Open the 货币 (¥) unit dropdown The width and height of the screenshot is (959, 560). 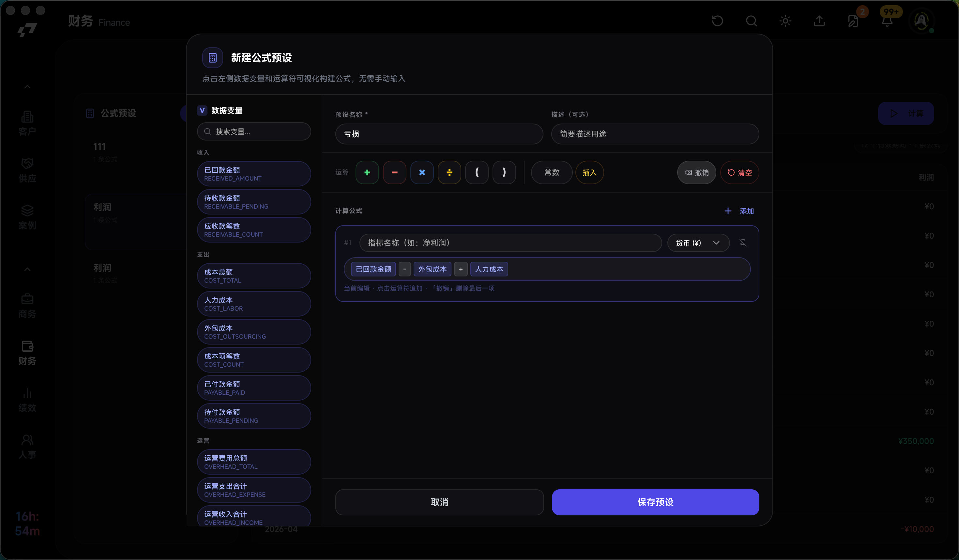(698, 243)
